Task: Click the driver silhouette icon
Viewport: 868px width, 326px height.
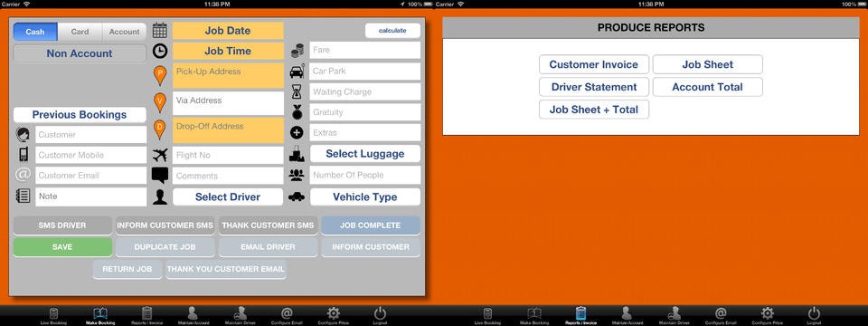Action: [x=160, y=197]
